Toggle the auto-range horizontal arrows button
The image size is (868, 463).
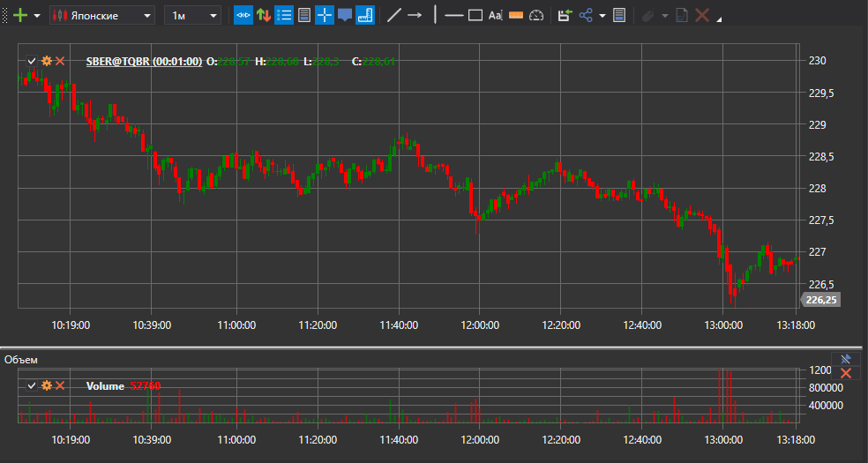(243, 15)
